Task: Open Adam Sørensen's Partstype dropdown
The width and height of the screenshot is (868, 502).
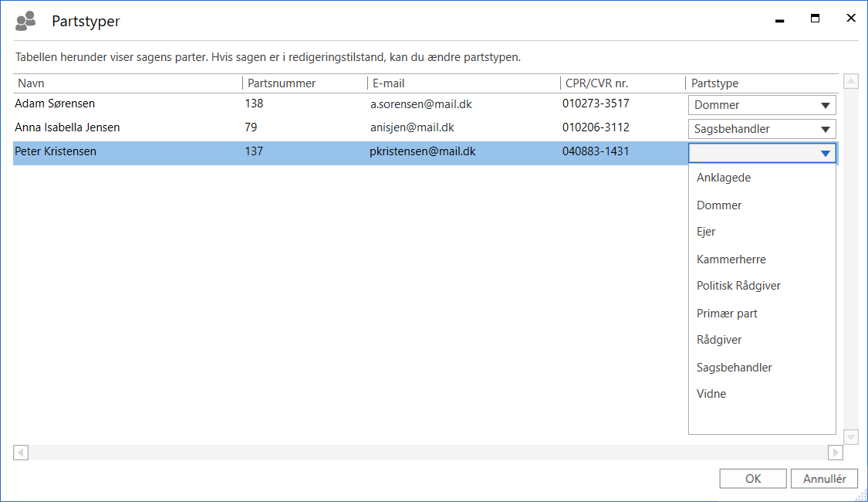Action: point(825,106)
